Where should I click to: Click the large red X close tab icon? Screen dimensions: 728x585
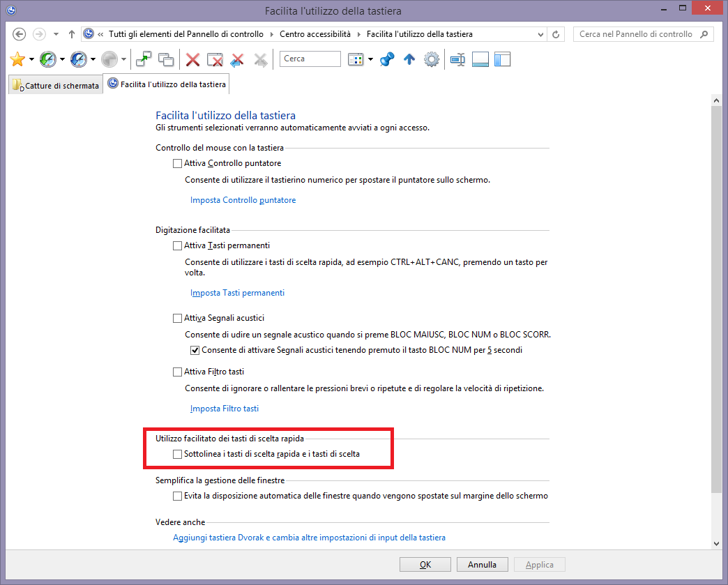pos(192,59)
